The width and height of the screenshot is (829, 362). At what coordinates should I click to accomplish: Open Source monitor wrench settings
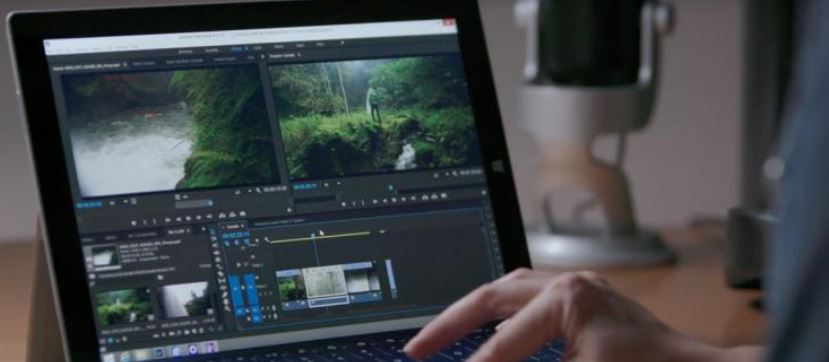click(x=259, y=190)
